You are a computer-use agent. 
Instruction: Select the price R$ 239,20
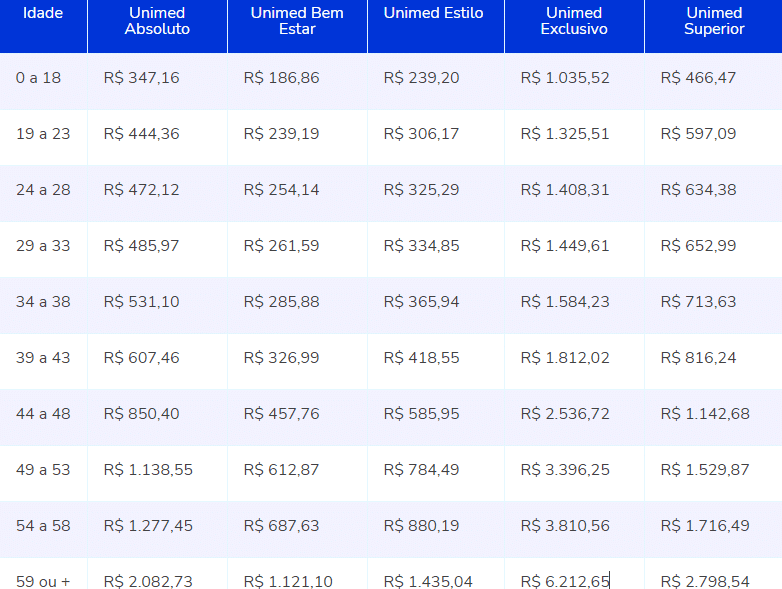[x=421, y=78]
